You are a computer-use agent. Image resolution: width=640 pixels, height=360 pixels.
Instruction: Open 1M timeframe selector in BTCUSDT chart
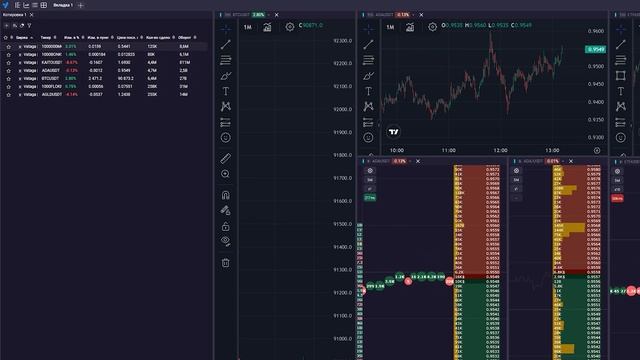pyautogui.click(x=247, y=27)
